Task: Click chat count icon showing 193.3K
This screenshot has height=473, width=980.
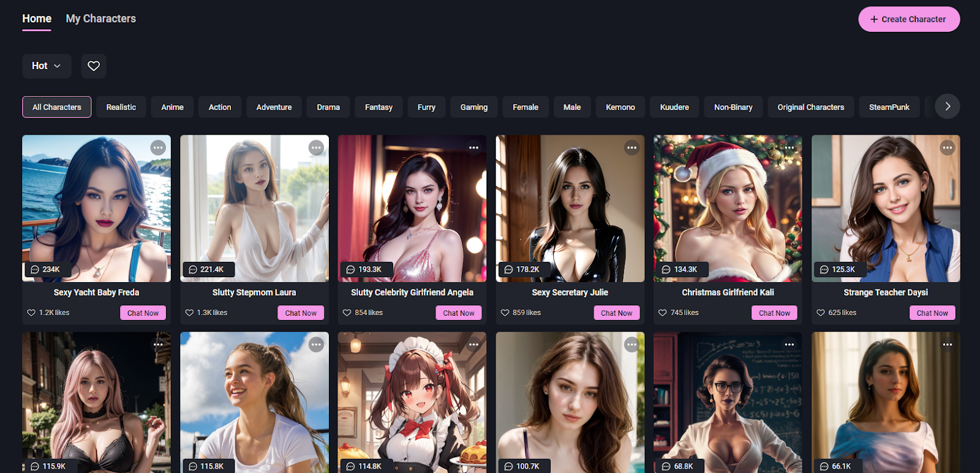Action: (350, 269)
